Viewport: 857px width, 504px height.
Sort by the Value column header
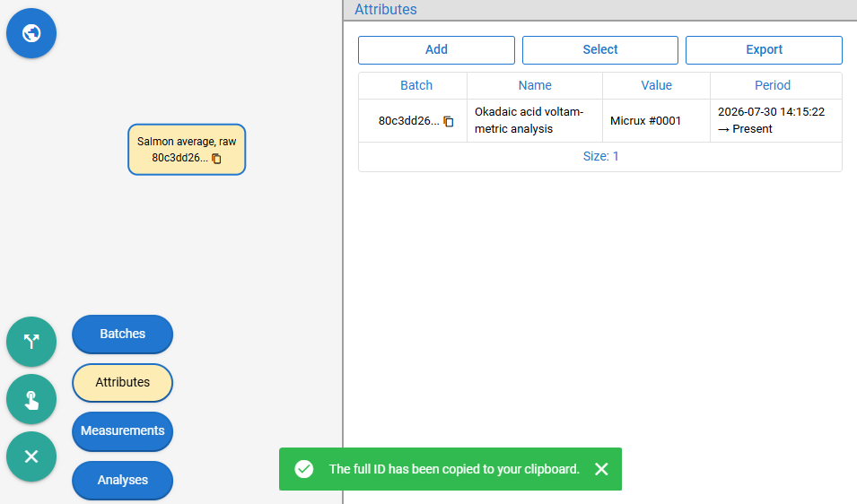[656, 85]
